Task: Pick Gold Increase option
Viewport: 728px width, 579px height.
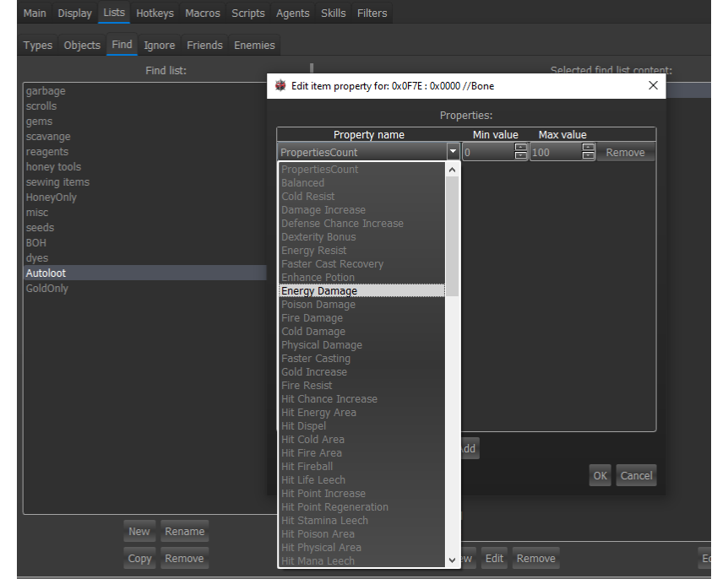Action: click(x=361, y=371)
